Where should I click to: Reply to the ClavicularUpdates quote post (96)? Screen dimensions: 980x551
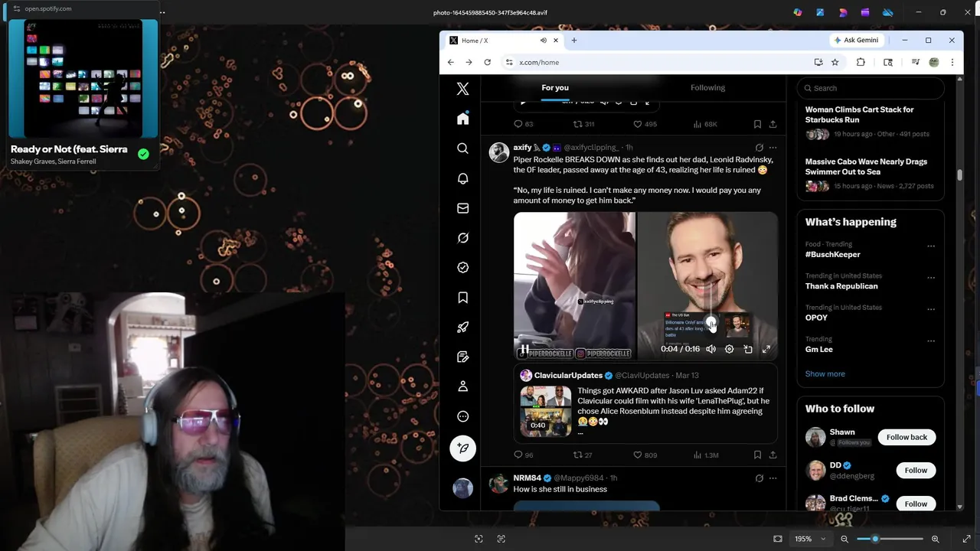click(x=524, y=455)
